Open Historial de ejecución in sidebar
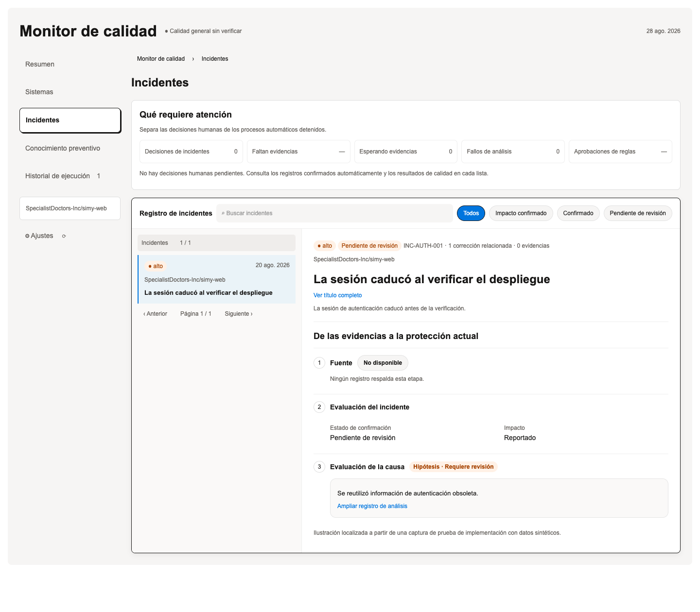 [63, 176]
